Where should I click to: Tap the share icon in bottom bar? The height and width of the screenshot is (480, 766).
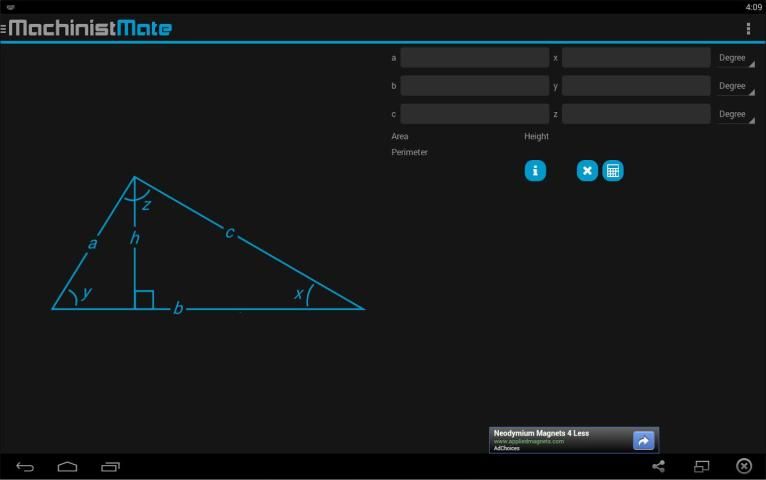tap(658, 466)
